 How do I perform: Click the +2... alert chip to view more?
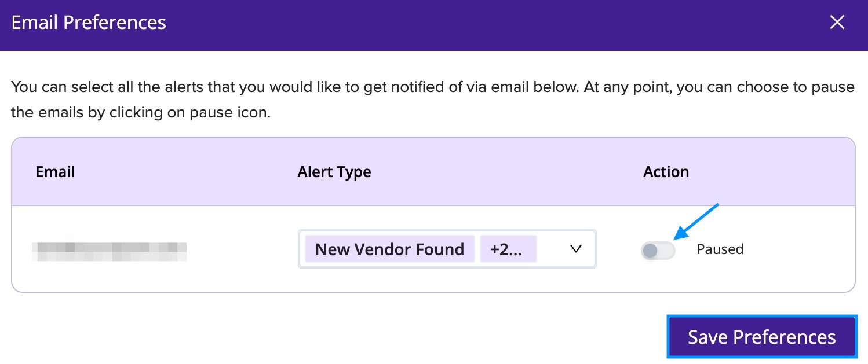pos(508,248)
